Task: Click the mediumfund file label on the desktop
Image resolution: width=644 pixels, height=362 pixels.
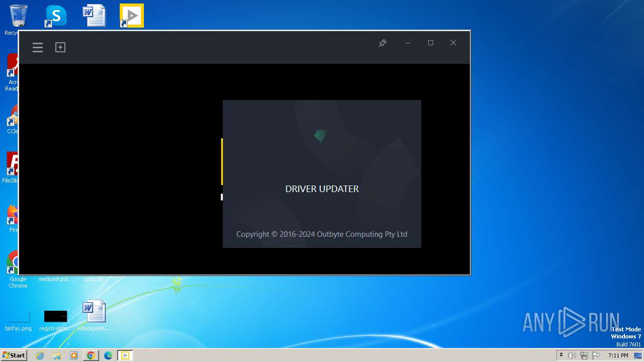Action: (x=56, y=279)
